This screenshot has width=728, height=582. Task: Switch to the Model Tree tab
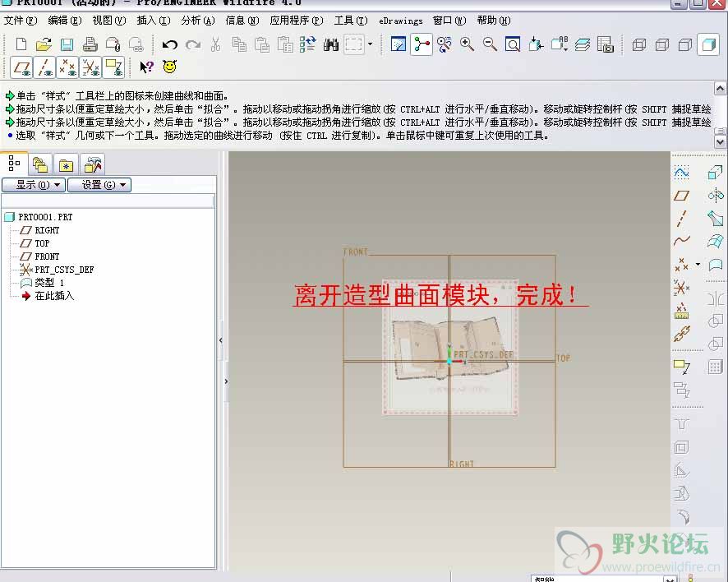pos(14,164)
